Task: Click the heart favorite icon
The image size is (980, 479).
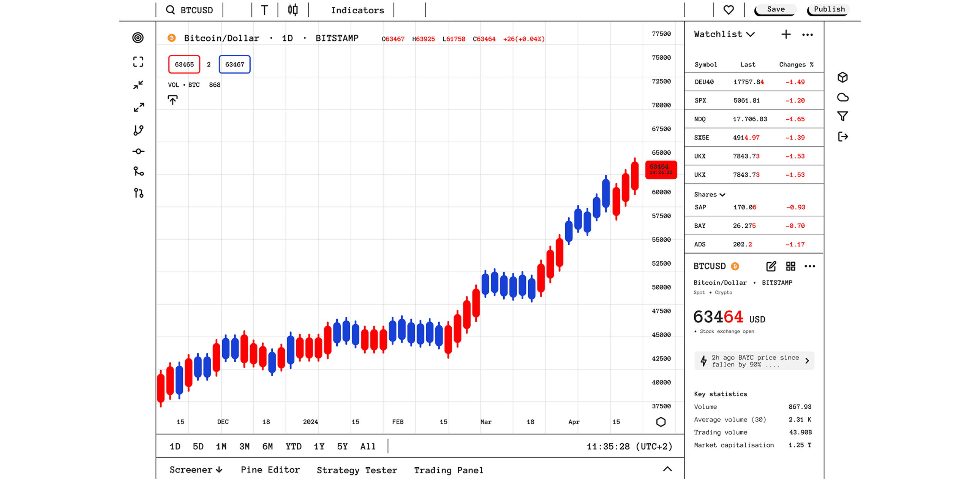Action: [728, 10]
